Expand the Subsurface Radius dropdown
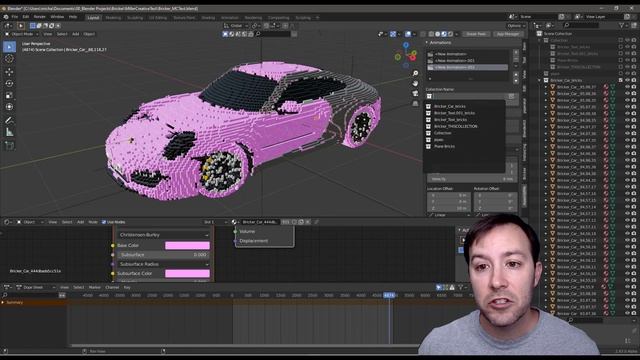The height and width of the screenshot is (360, 640). [163, 264]
